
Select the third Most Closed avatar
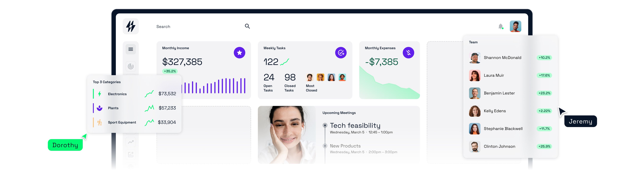[x=331, y=77]
